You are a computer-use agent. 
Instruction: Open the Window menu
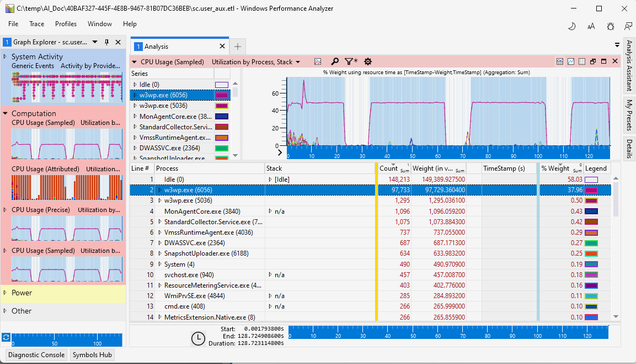[x=100, y=24]
